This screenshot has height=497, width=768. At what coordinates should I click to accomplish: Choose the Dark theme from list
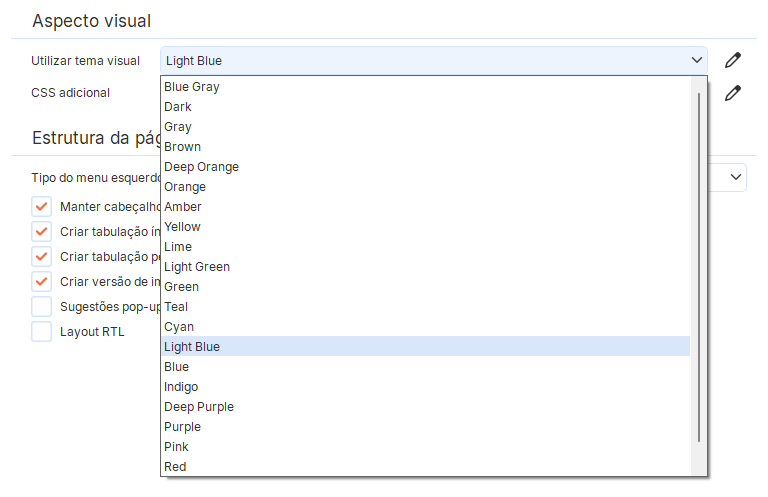[178, 107]
